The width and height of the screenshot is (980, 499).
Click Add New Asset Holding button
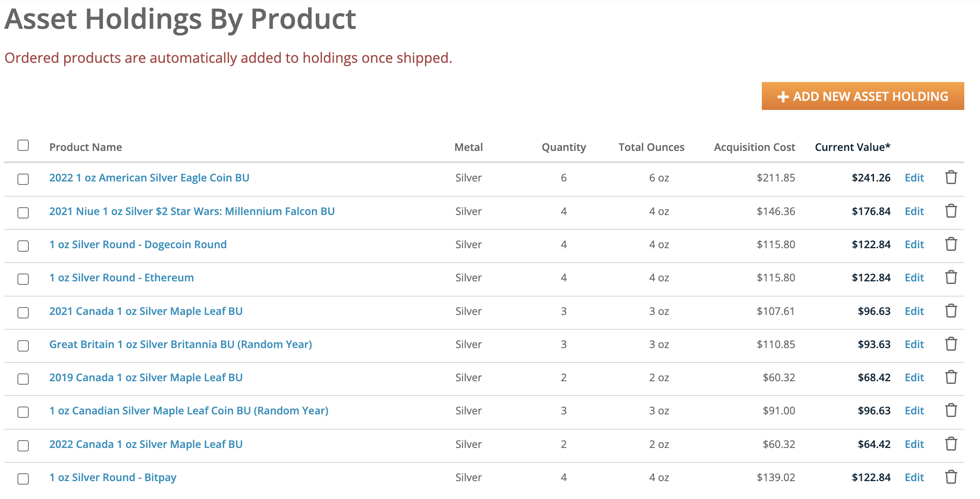tap(863, 96)
